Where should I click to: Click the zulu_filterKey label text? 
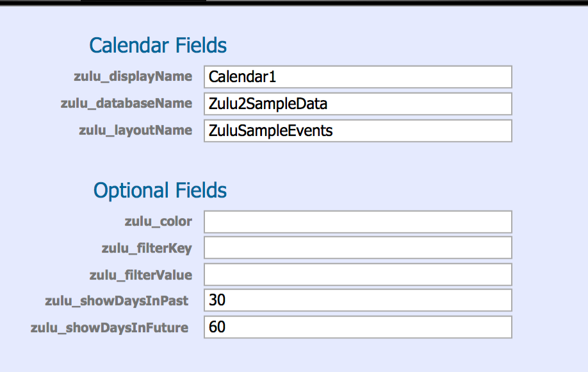click(147, 248)
